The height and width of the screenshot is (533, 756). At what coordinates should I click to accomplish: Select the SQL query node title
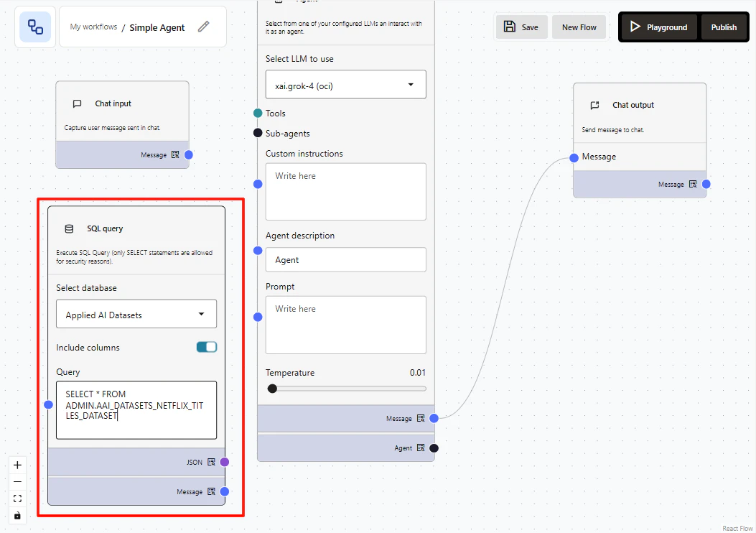coord(105,228)
